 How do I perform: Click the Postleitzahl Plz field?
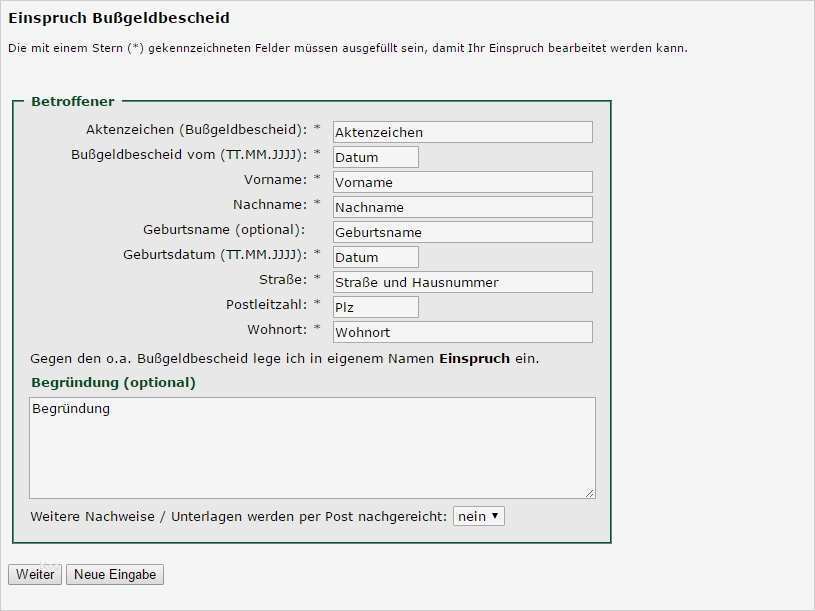click(375, 306)
